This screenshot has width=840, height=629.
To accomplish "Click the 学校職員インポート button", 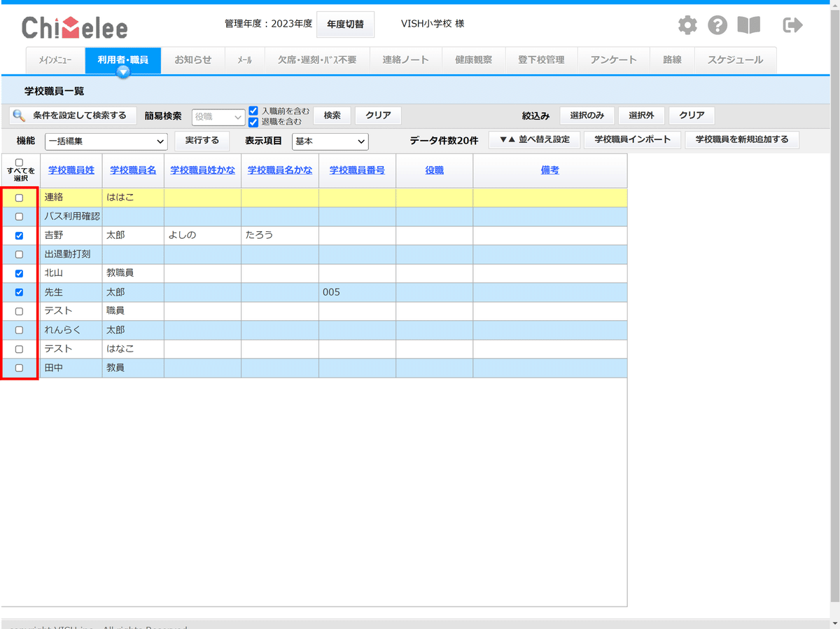I will [633, 140].
